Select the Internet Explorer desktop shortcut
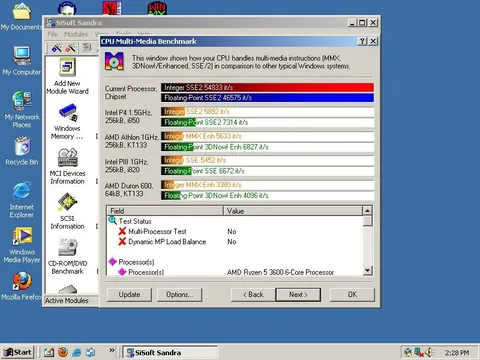The height and width of the screenshot is (360, 480). coord(22,191)
